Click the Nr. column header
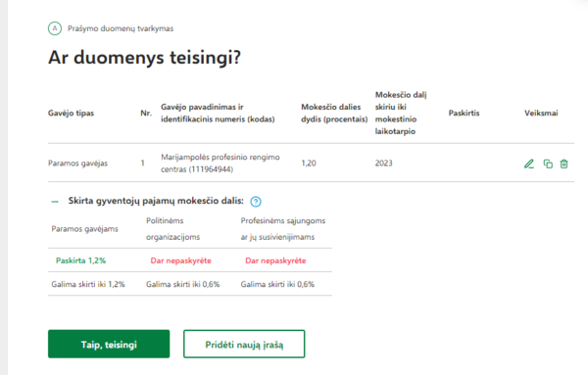 click(x=146, y=114)
